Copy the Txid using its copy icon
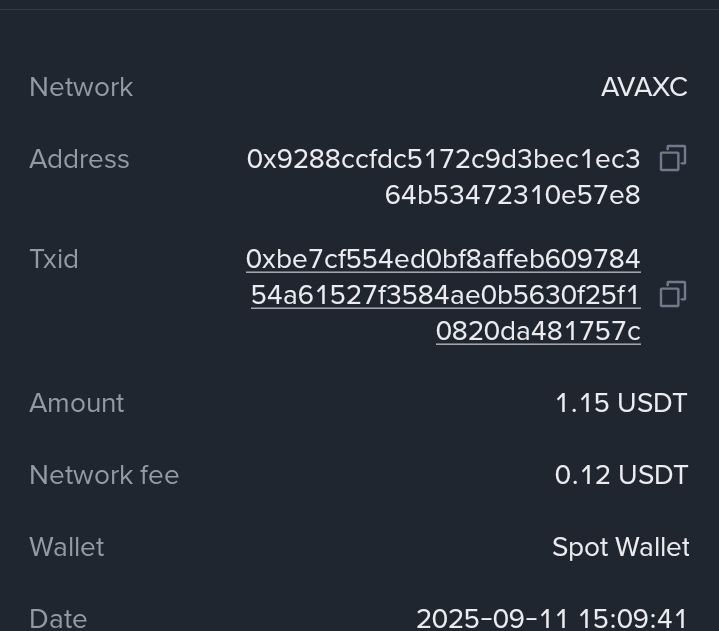The height and width of the screenshot is (631, 719). [x=672, y=294]
